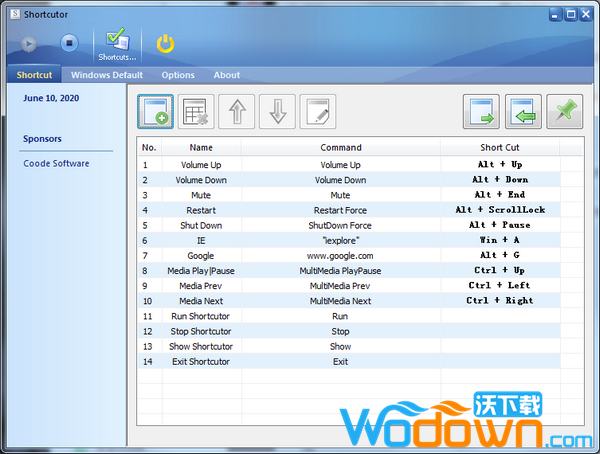Move shortcut down with arrow icon

[x=277, y=112]
